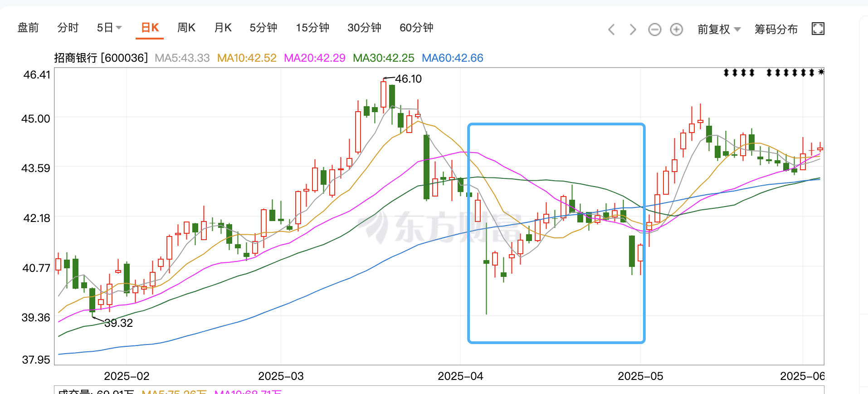Click the MA10:42.52 indicator label
The image size is (868, 394).
click(x=247, y=58)
